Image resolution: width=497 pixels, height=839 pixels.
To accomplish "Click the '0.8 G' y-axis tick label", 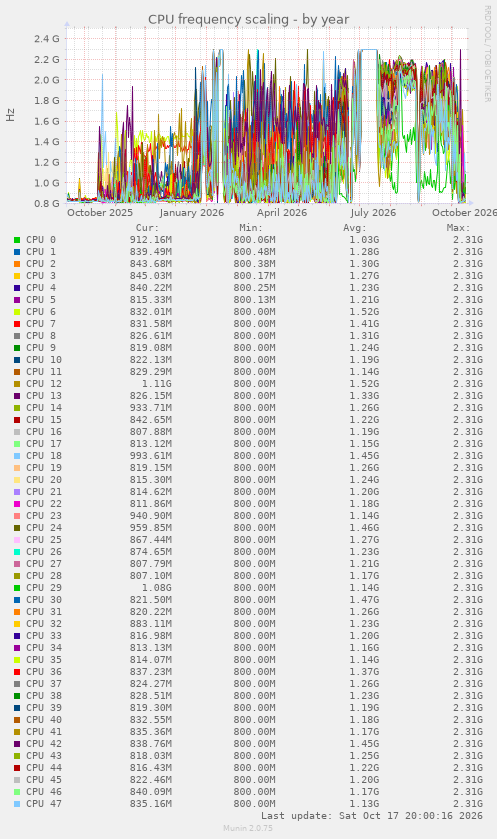I will pyautogui.click(x=47, y=203).
